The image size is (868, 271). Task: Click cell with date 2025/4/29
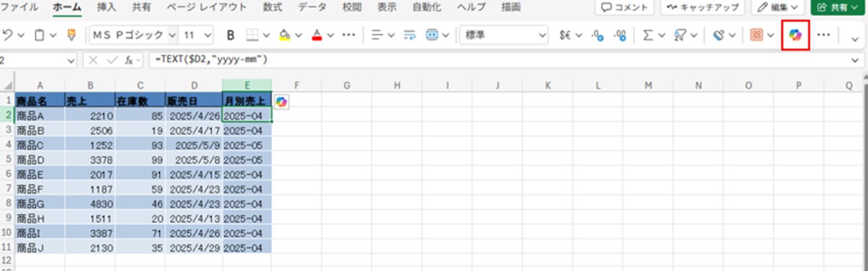(x=194, y=249)
